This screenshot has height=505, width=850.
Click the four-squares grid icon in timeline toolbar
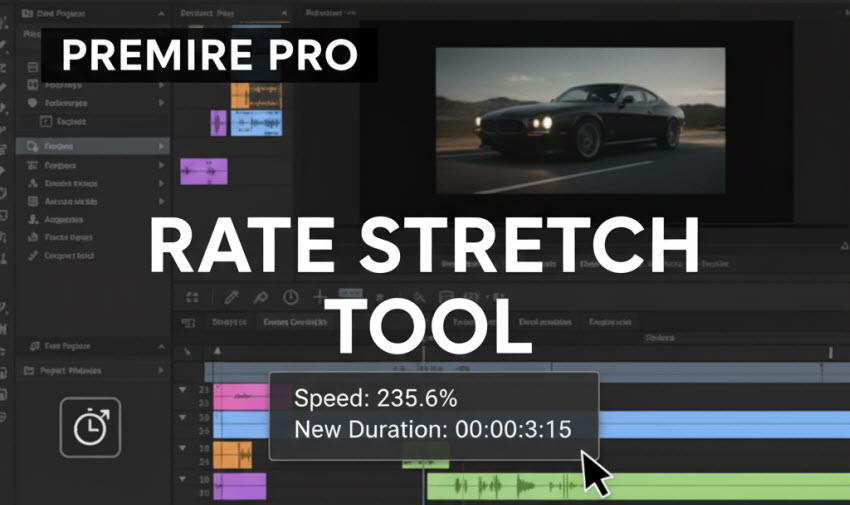192,297
